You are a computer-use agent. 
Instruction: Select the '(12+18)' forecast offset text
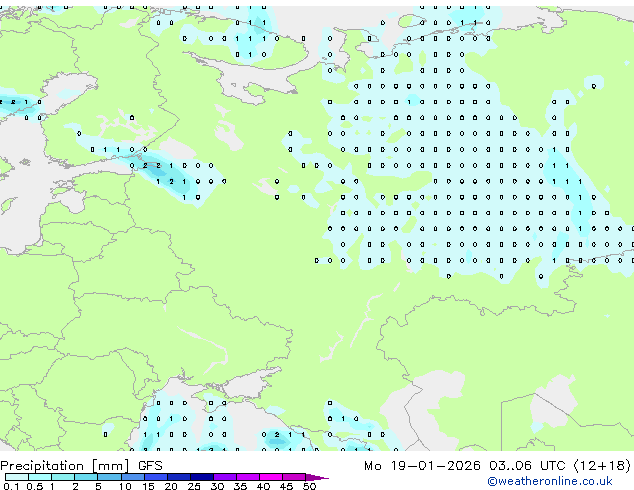[602, 466]
